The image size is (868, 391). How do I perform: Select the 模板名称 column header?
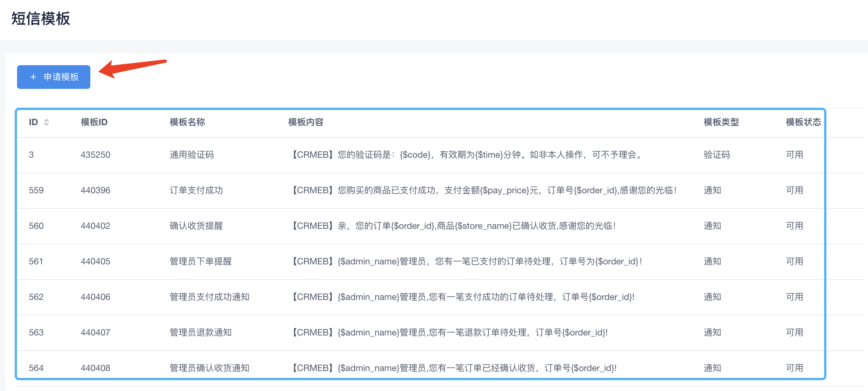coord(187,122)
